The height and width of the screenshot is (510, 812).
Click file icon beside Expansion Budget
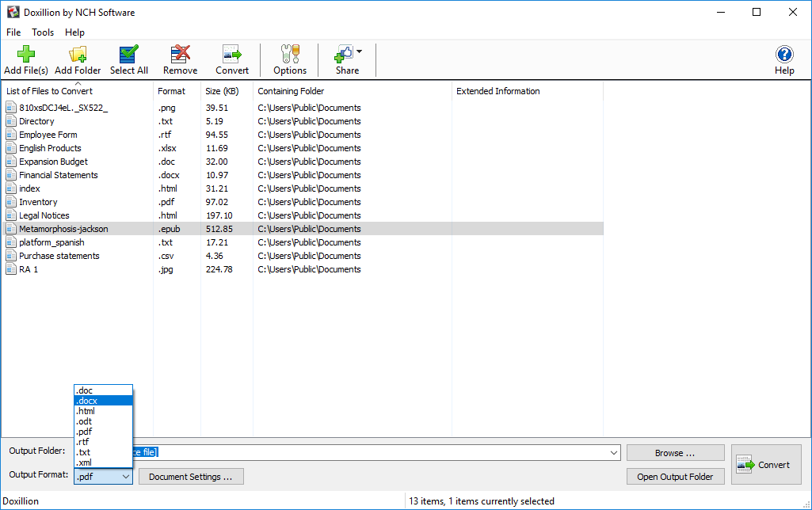click(11, 161)
